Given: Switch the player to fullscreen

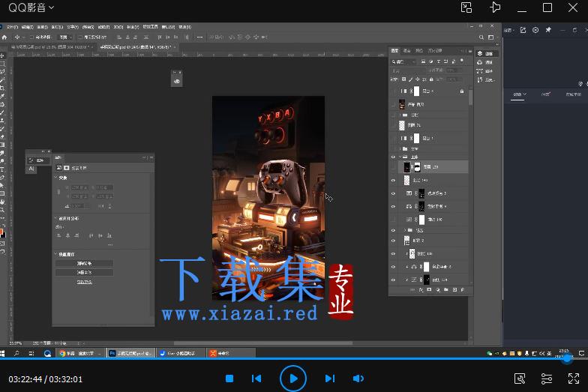Looking at the screenshot, I should 574,379.
